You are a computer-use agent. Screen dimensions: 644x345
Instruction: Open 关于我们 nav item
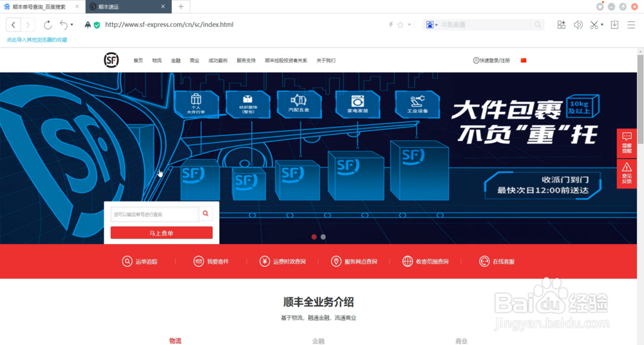(x=326, y=61)
